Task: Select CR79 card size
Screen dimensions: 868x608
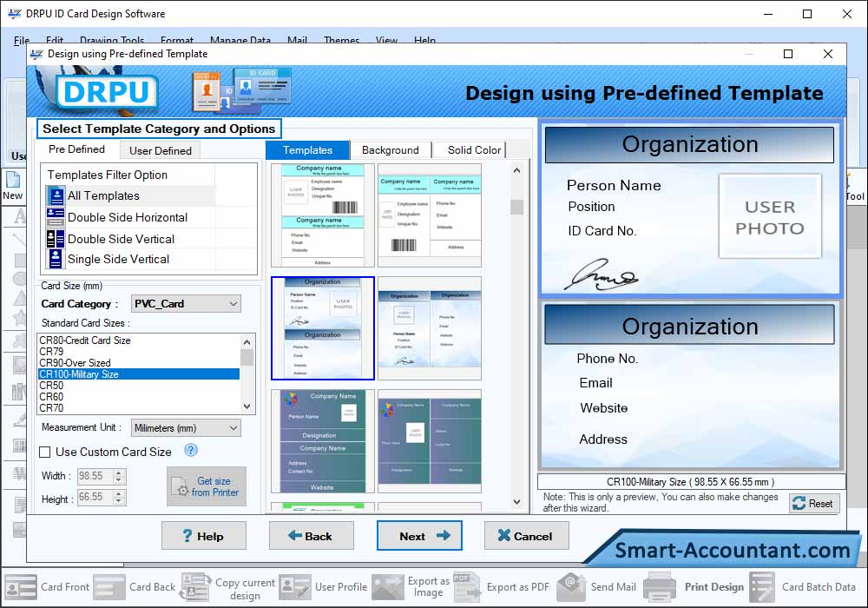Action: pyautogui.click(x=138, y=352)
